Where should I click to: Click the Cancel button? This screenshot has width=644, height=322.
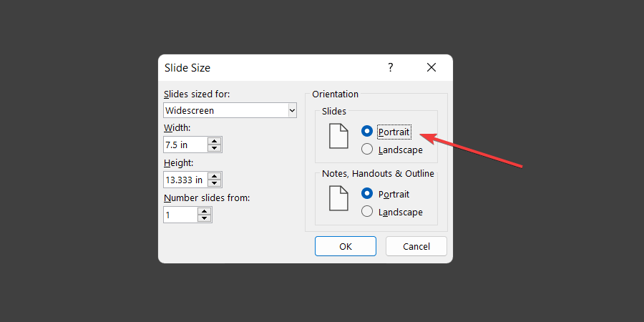416,246
